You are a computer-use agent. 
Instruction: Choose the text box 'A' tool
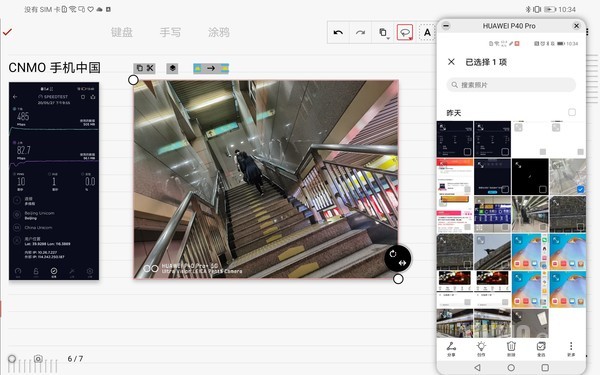point(427,33)
